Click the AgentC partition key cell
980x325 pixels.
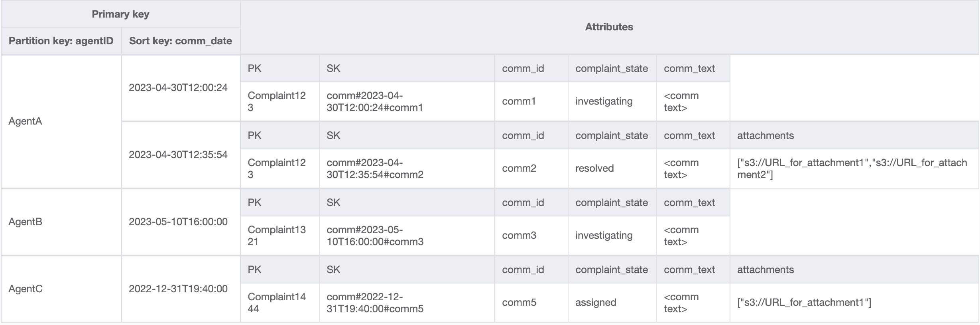(x=25, y=289)
